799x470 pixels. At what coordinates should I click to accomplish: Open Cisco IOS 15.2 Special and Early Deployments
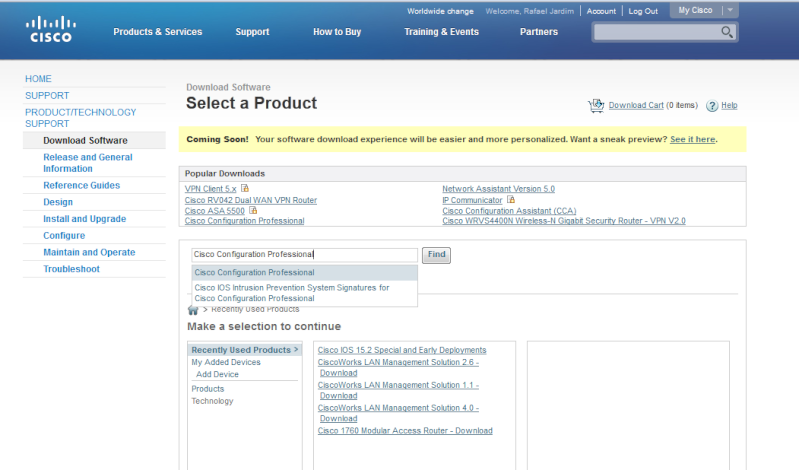[x=402, y=350]
